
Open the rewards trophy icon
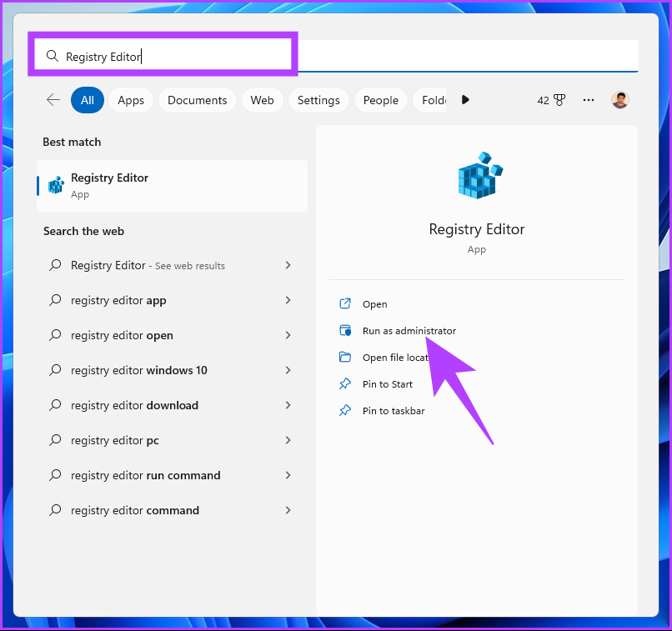coord(559,100)
